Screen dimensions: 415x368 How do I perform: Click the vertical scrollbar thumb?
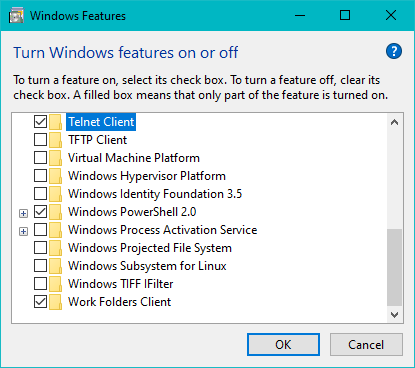395,267
